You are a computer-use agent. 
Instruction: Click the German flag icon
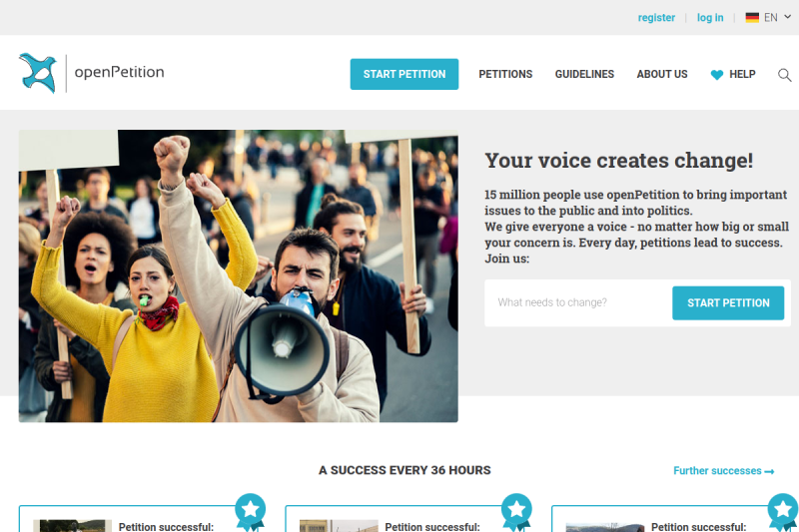point(752,17)
